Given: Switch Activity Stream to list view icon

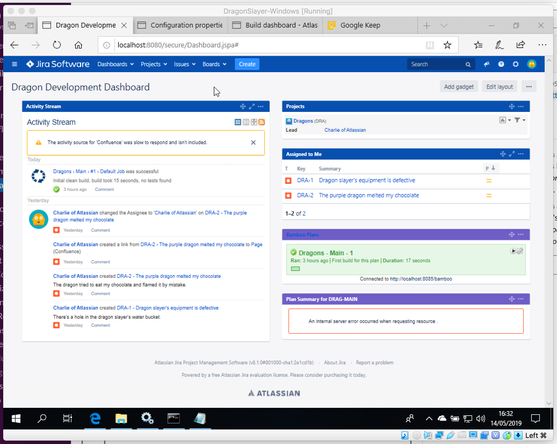Looking at the screenshot, I should (x=246, y=122).
